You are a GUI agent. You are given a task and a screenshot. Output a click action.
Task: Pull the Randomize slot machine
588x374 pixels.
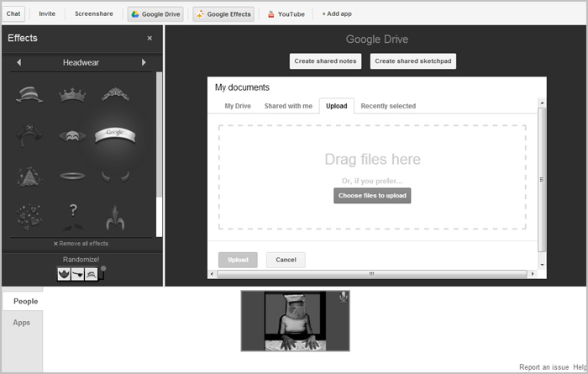coord(77,274)
